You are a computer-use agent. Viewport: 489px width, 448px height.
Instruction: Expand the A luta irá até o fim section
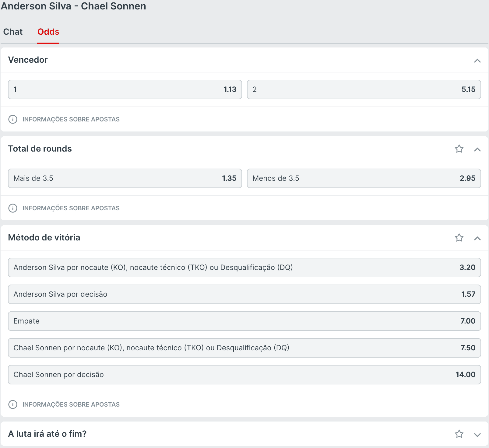click(x=477, y=435)
